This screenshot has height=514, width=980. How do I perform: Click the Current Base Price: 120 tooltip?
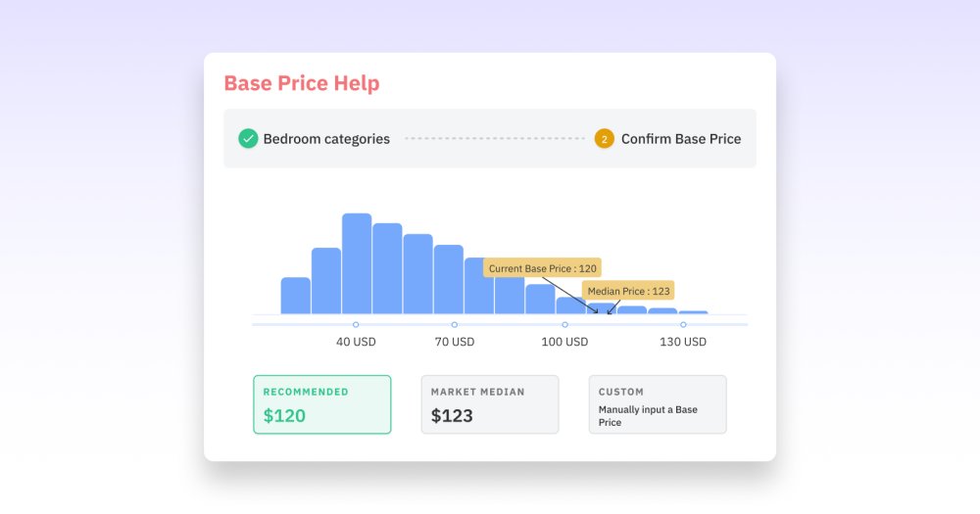(x=542, y=268)
